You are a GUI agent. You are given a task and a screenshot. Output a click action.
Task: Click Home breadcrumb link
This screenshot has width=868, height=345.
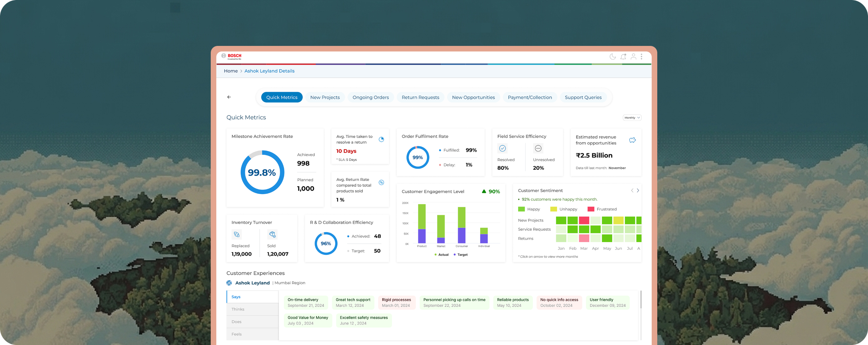point(231,71)
